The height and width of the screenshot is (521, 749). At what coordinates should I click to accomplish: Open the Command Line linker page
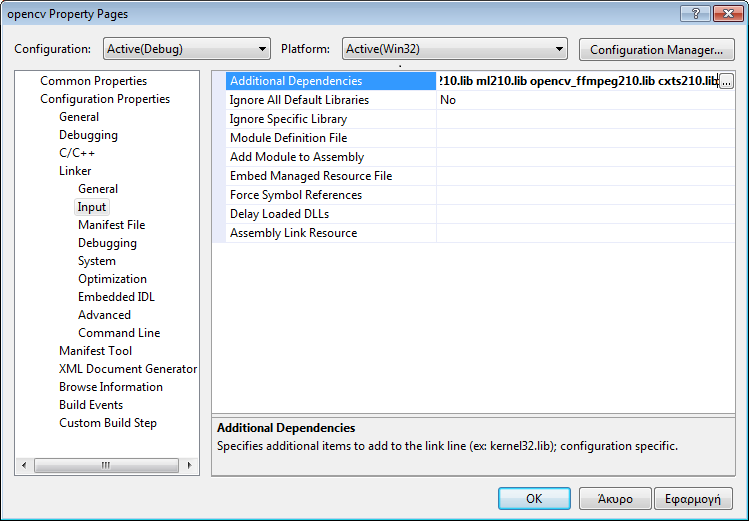pyautogui.click(x=119, y=333)
